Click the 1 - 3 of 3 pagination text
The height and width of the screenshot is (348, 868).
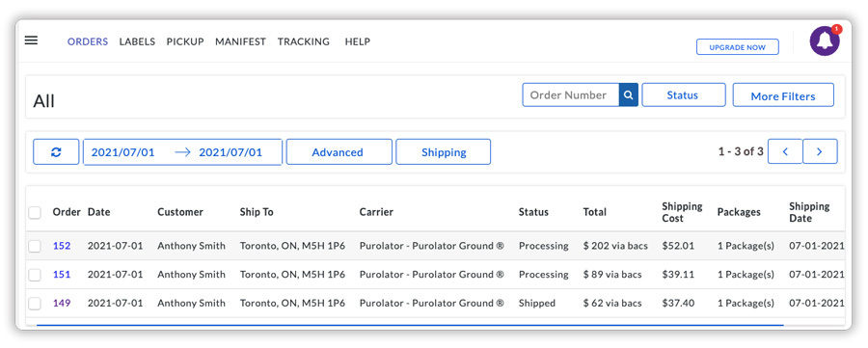point(741,151)
